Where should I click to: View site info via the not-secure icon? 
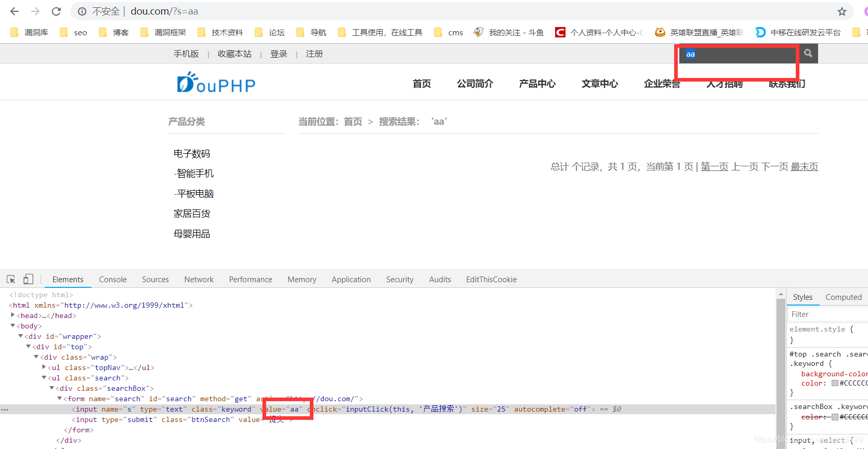click(x=82, y=11)
